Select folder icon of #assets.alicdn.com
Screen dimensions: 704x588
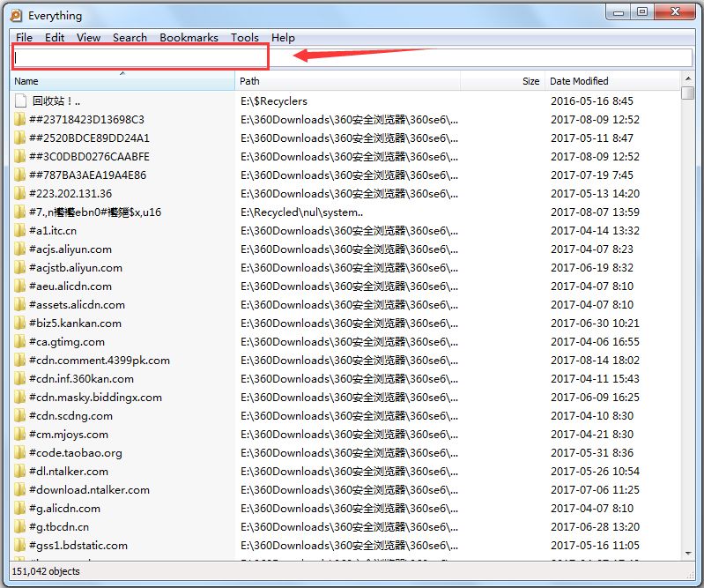(x=19, y=304)
